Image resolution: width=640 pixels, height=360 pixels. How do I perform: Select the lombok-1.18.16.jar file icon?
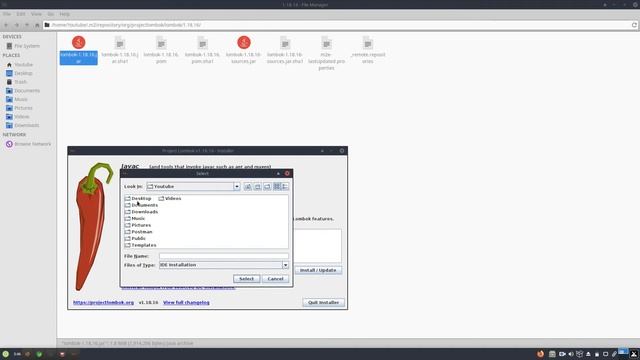click(79, 42)
